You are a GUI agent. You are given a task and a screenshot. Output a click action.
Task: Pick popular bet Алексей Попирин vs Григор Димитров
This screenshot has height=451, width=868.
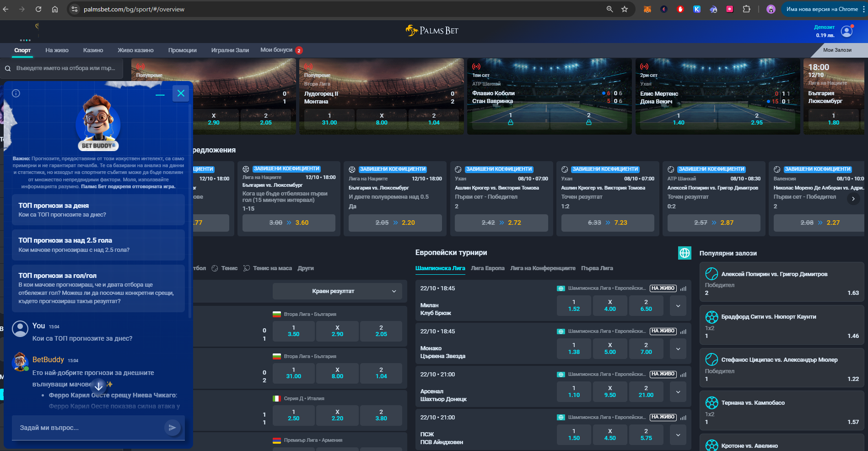click(782, 282)
